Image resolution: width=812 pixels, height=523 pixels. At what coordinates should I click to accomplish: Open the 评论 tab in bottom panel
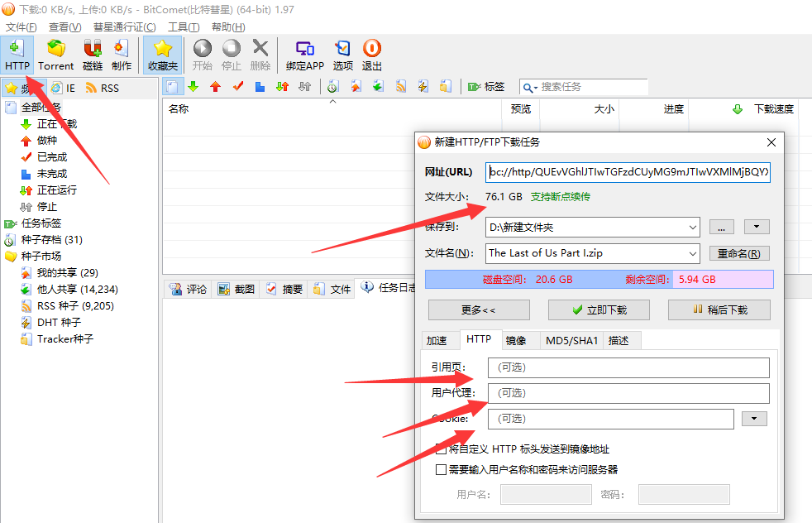(189, 290)
